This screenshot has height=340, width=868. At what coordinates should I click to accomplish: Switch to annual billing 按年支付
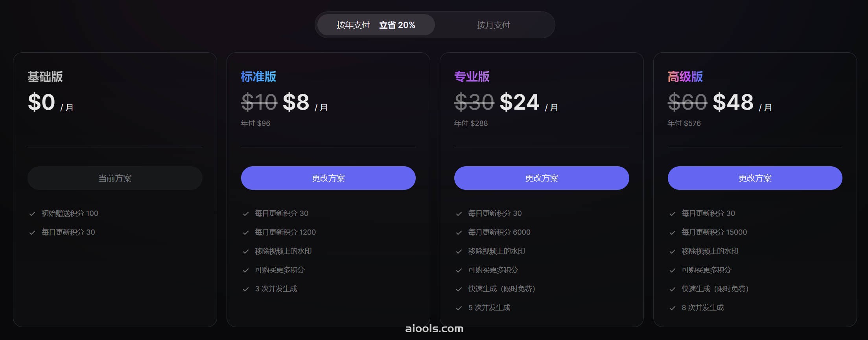tap(376, 25)
